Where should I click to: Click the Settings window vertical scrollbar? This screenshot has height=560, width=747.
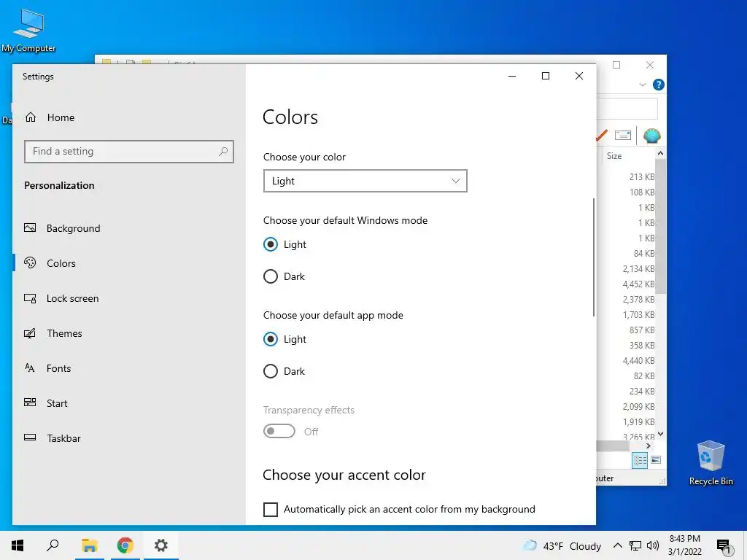click(x=594, y=257)
